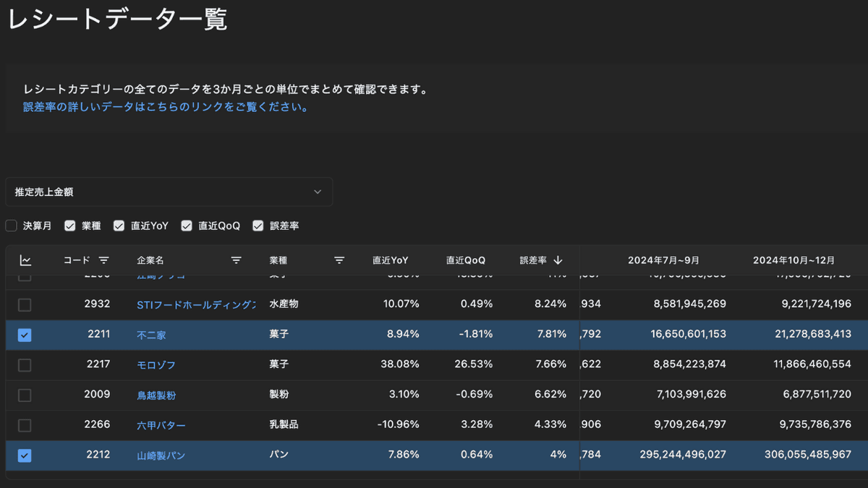Disable the 誤差率 column checkbox

click(x=258, y=226)
